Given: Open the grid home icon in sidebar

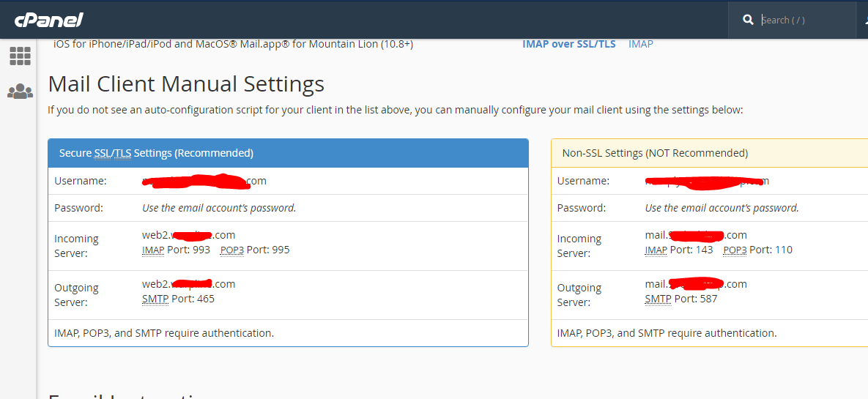Looking at the screenshot, I should click(x=20, y=56).
